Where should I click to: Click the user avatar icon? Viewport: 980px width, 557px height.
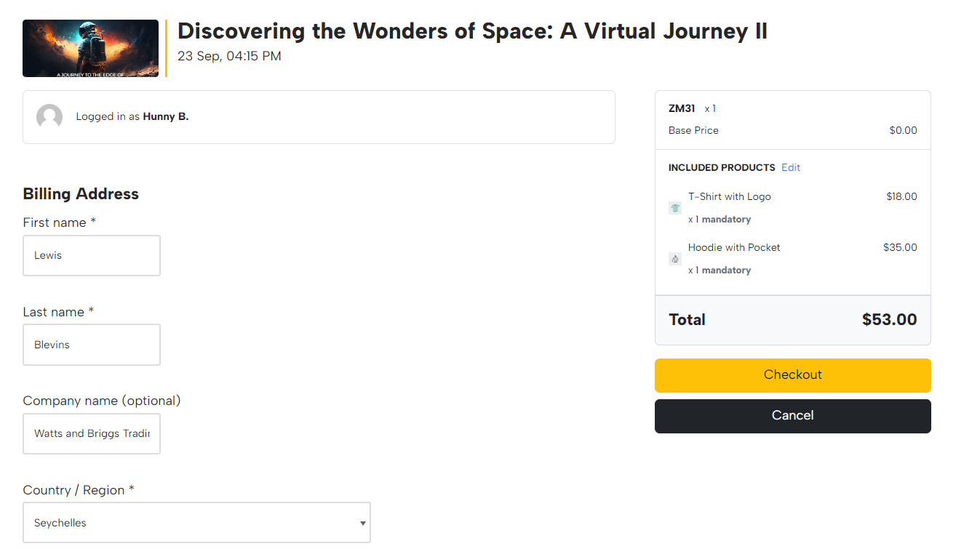pyautogui.click(x=49, y=117)
